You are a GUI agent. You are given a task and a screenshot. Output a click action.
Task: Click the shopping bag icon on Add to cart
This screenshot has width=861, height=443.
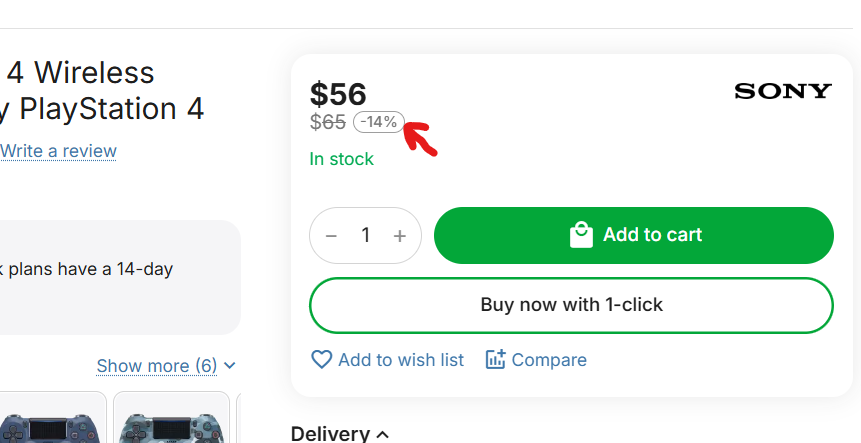[x=581, y=235]
